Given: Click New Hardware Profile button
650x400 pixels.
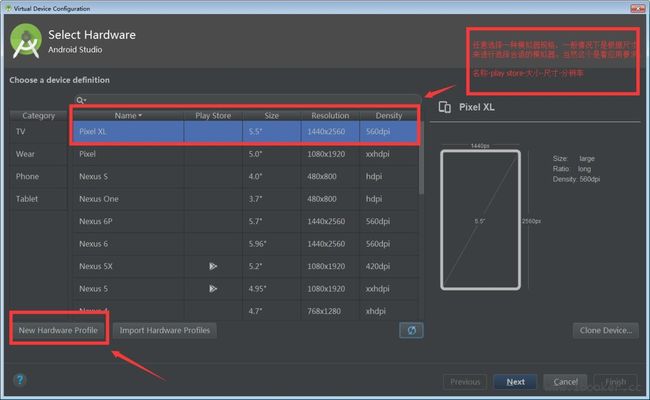Looking at the screenshot, I should pos(58,330).
